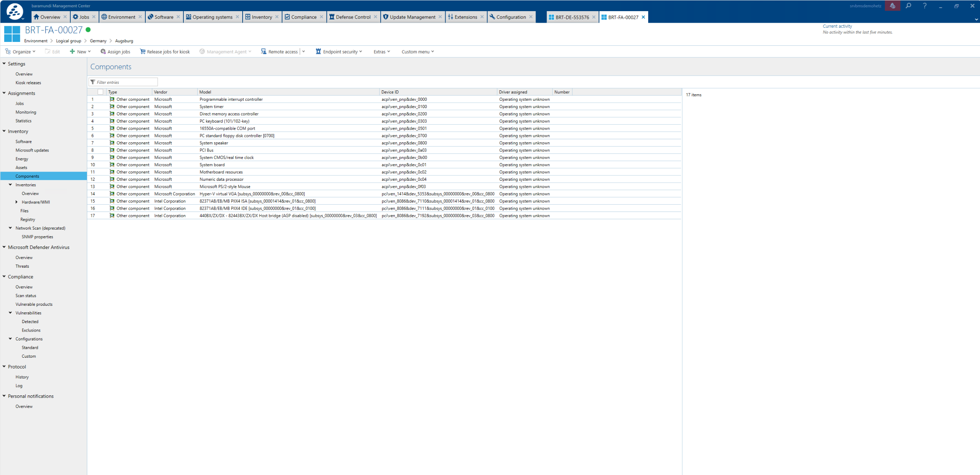
Task: Tick the select-all checkbox in table header
Action: coord(100,92)
